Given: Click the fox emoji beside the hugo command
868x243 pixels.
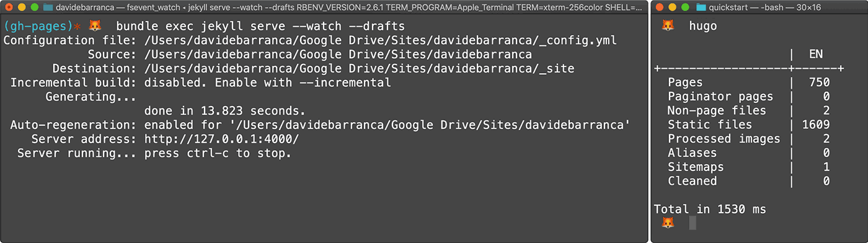Looking at the screenshot, I should click(x=668, y=26).
